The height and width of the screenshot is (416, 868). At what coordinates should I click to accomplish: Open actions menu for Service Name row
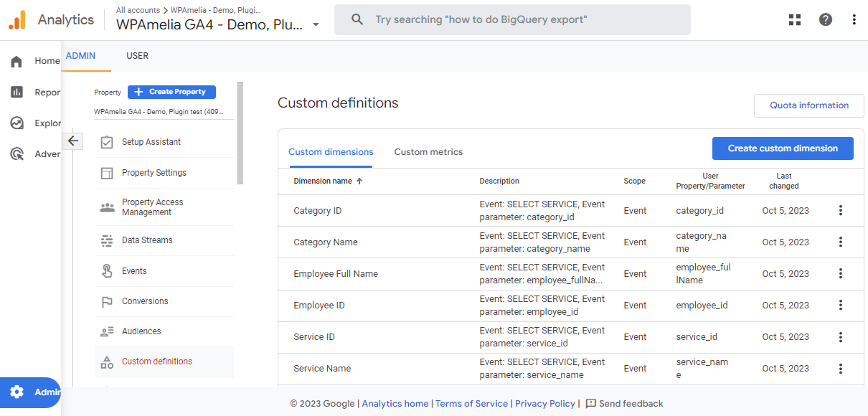click(x=840, y=368)
